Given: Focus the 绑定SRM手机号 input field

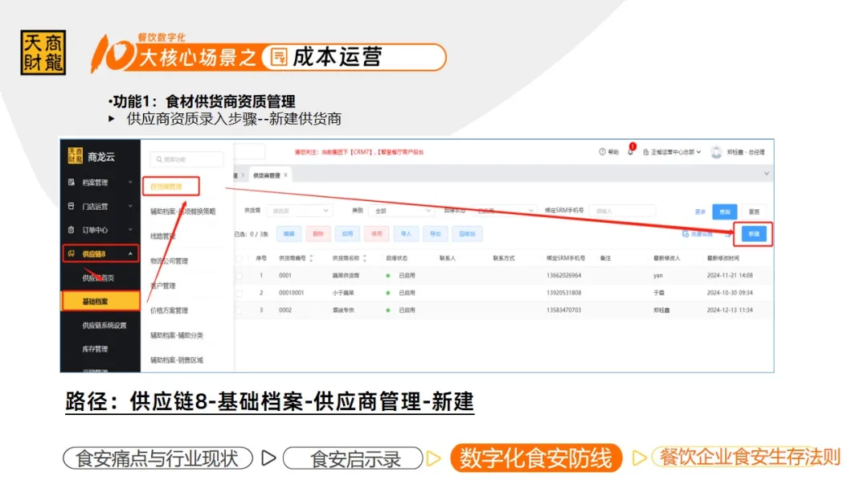Looking at the screenshot, I should pyautogui.click(x=622, y=211).
